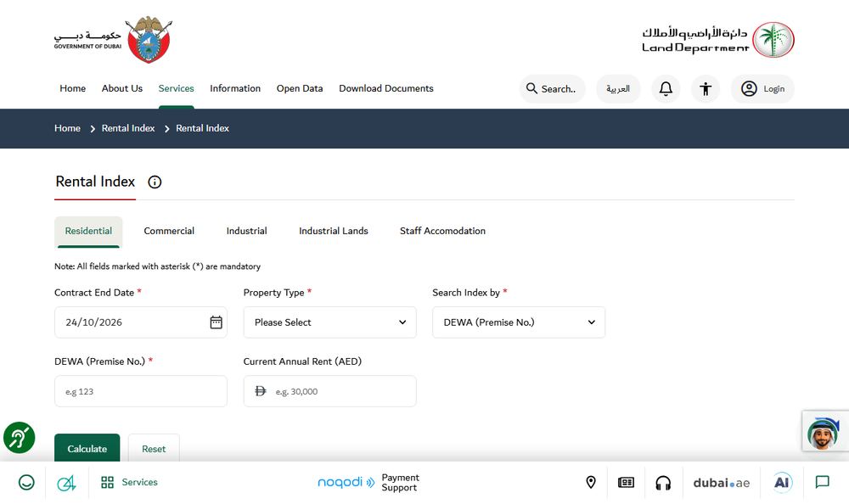Open the location pin icon
The width and height of the screenshot is (849, 504).
pos(591,482)
